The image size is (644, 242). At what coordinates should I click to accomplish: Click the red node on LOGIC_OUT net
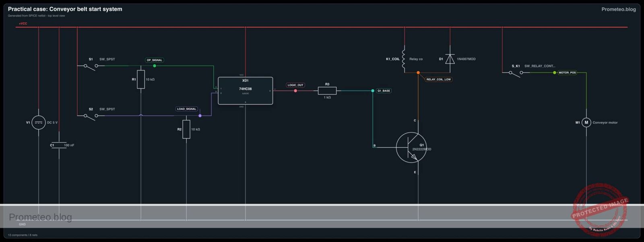(295, 91)
